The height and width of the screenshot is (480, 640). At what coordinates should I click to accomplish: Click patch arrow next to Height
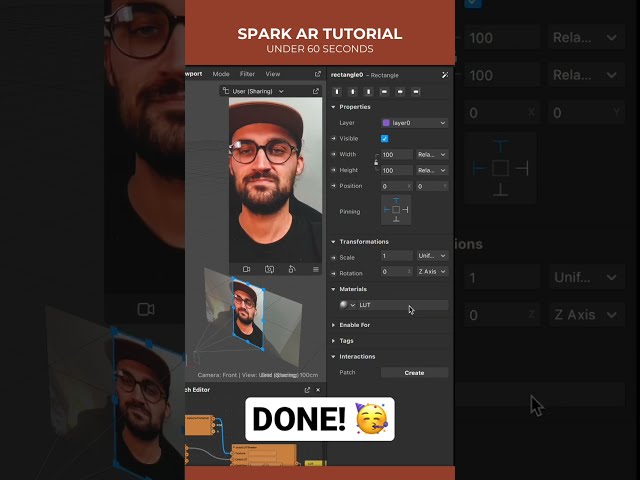pyautogui.click(x=333, y=170)
